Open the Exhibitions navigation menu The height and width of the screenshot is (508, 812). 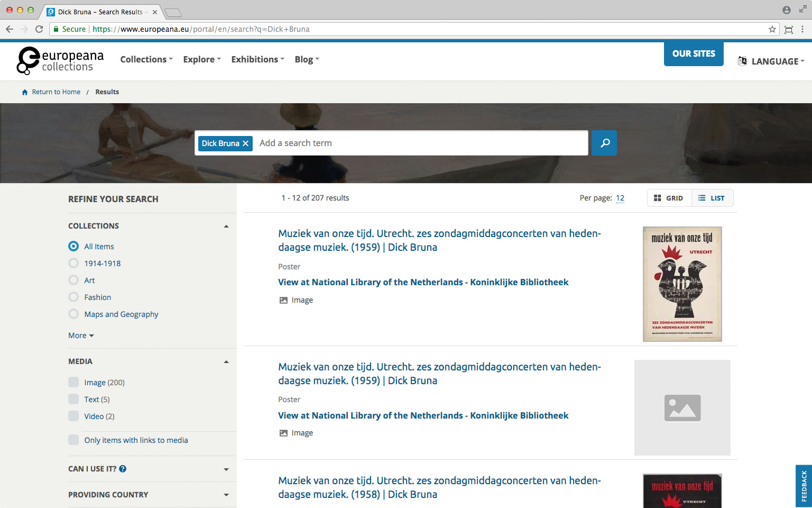[x=257, y=59]
